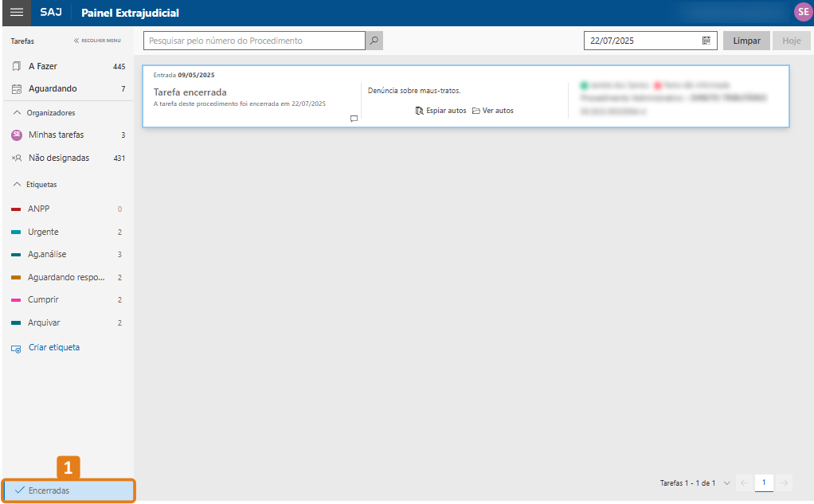Click the Procedimento number search field
814x504 pixels.
click(x=254, y=41)
